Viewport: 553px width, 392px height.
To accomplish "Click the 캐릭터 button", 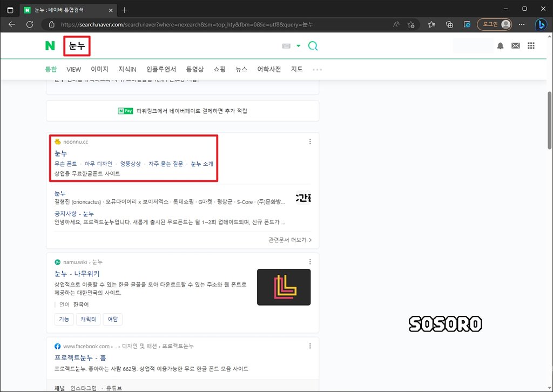I will click(88, 319).
